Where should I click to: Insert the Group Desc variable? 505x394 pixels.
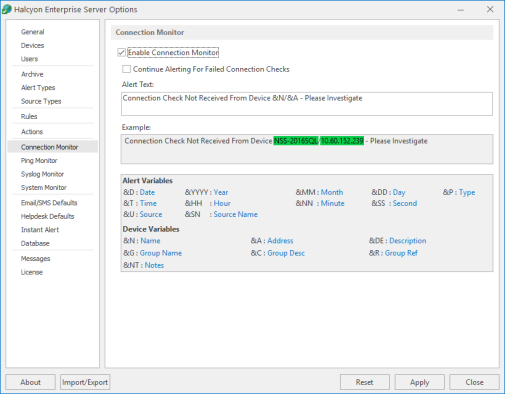pos(286,253)
